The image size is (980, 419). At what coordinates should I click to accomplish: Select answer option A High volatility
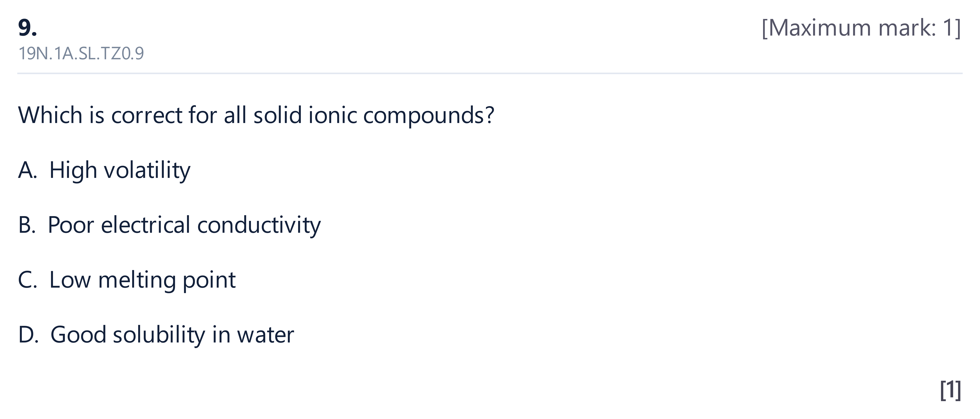[x=104, y=170]
